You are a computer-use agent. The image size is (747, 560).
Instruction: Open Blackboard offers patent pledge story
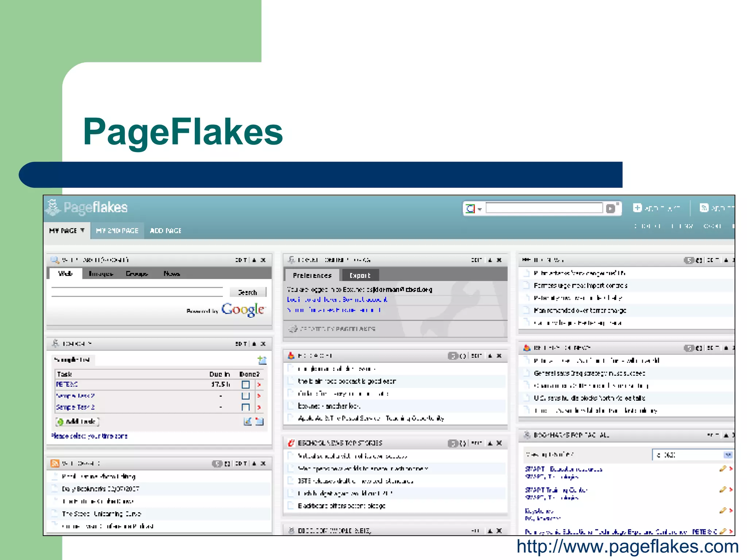[x=341, y=506]
